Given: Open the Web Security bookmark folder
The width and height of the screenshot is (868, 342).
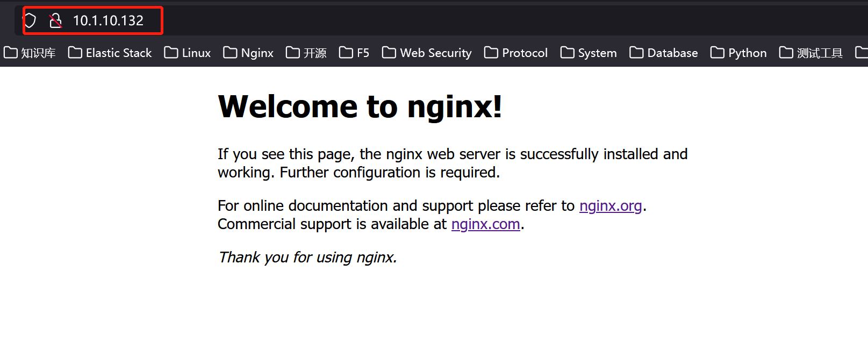Looking at the screenshot, I should click(427, 53).
